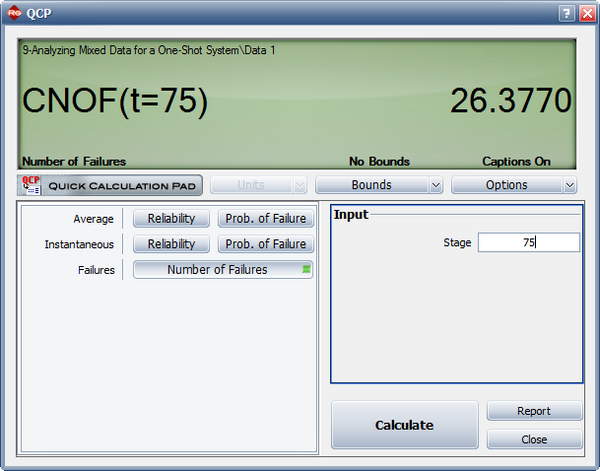Click the Close button
600x471 pixels.
coord(534,439)
